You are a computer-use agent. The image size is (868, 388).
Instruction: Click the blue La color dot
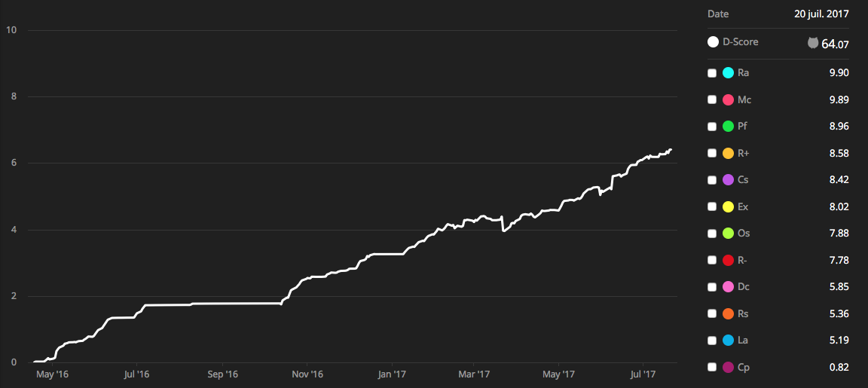729,340
